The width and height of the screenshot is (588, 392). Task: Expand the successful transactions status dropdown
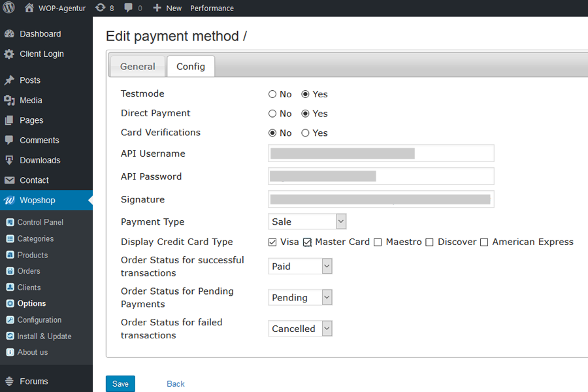300,266
